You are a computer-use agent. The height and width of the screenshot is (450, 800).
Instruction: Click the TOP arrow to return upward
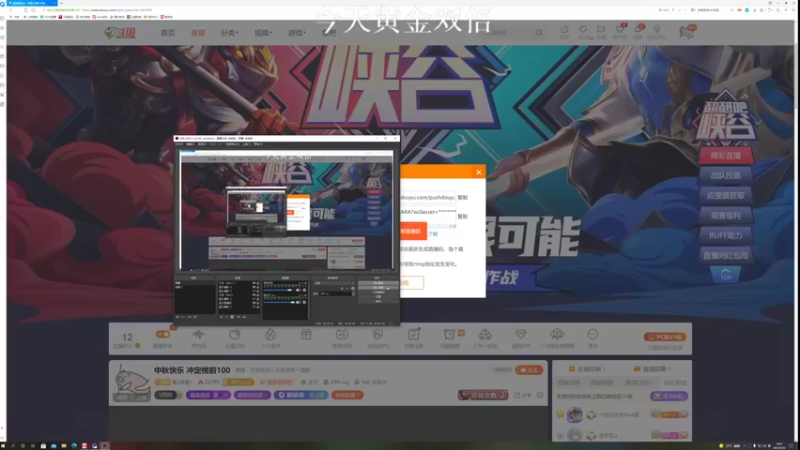(x=726, y=274)
